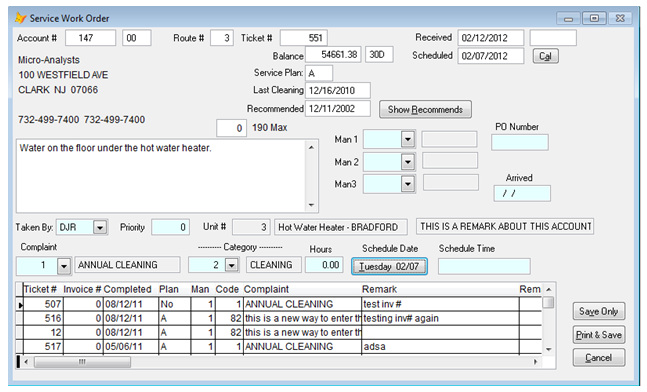Screen dimensions: 647x392
Task: Click Print & Save
Action: (599, 335)
